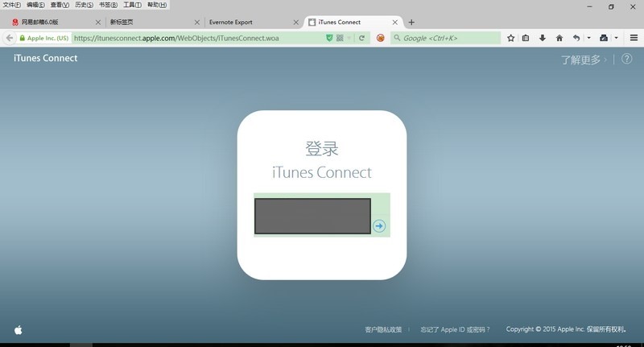This screenshot has height=347, width=644.
Task: Open a new tab with plus button
Action: 411,23
